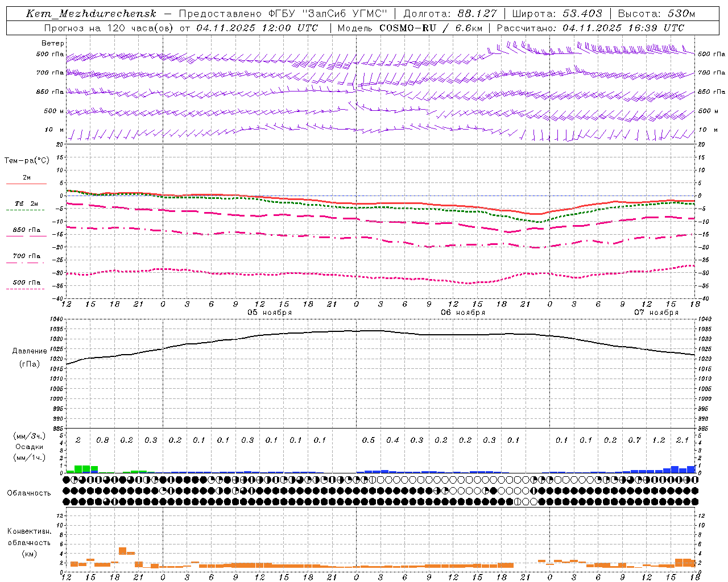This screenshot has height=582, width=728.
Task: Click the forecast start '04.11.2025 12:00 UTC'
Action: [x=257, y=28]
